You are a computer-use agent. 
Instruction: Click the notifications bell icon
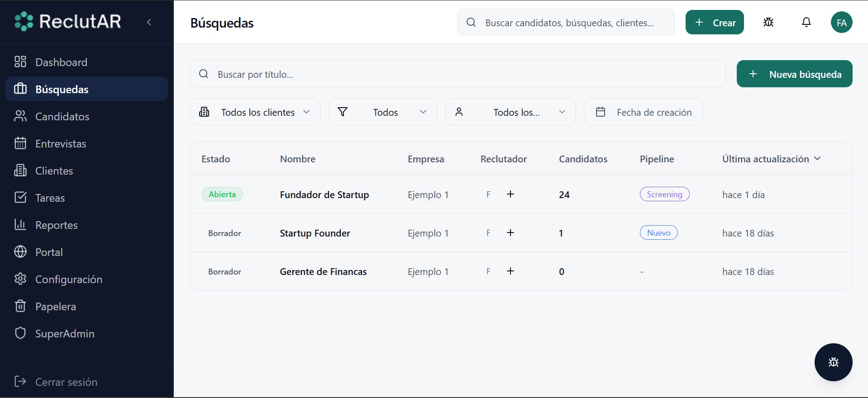[806, 22]
